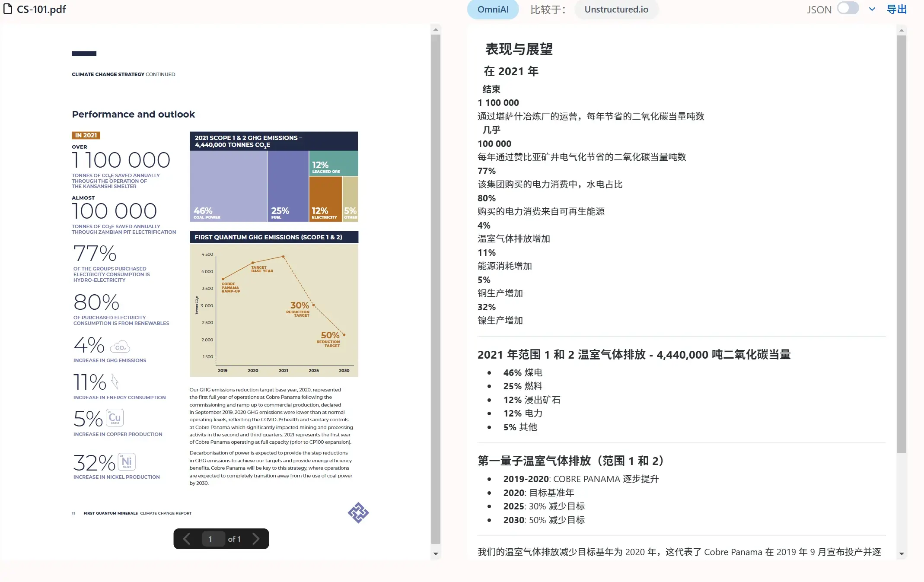Expand the chevron dropdown beside JSON toggle
Image resolution: width=924 pixels, height=582 pixels.
[x=872, y=9]
